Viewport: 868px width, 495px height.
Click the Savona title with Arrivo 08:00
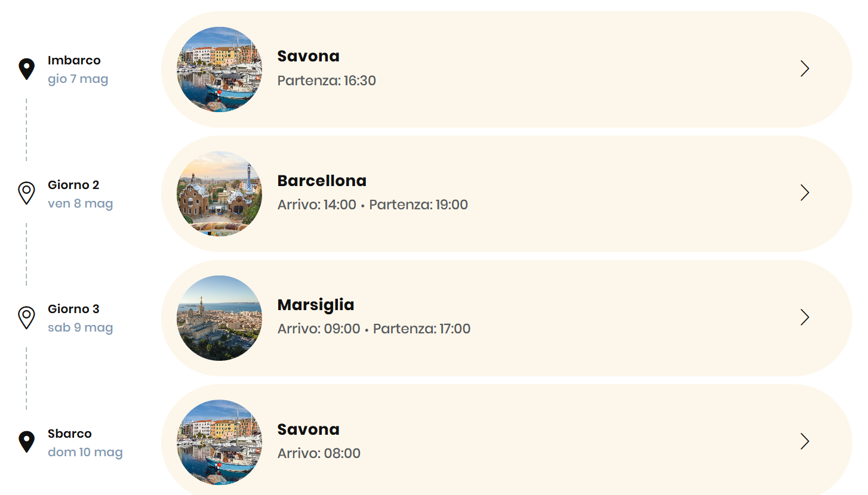pos(308,429)
